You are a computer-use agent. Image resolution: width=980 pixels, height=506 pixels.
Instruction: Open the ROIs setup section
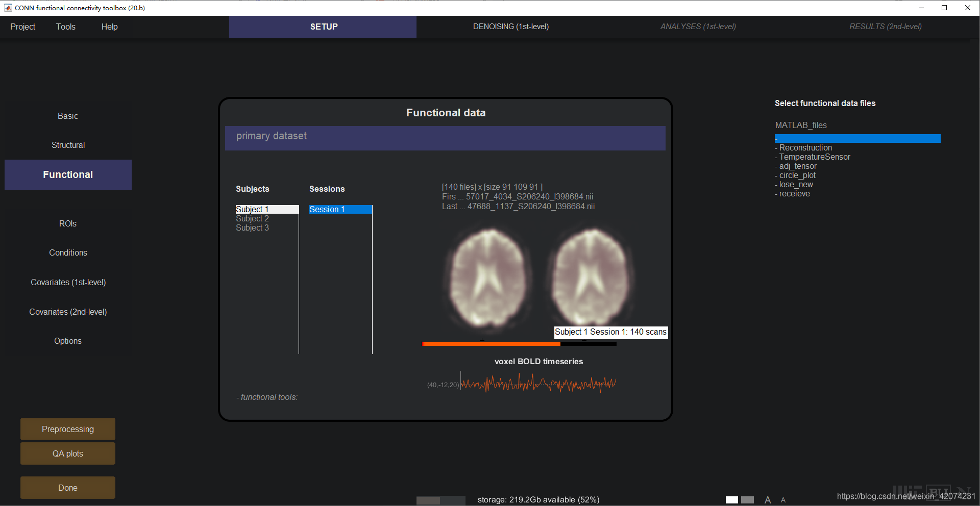68,224
